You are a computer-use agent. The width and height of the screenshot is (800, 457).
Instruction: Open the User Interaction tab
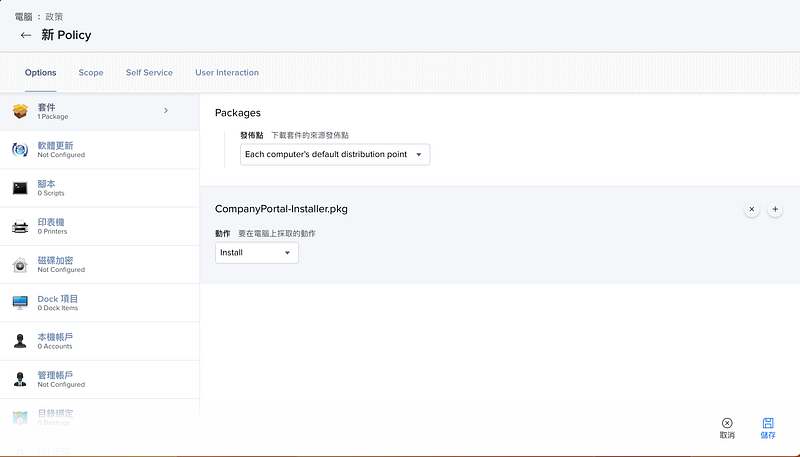tap(227, 73)
